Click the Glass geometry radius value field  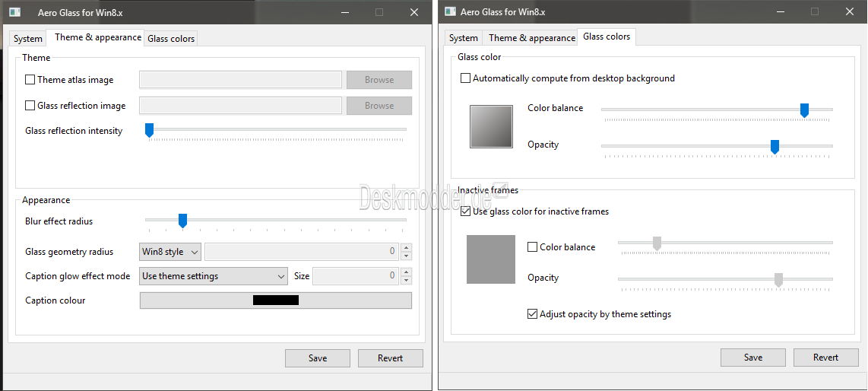(303, 252)
